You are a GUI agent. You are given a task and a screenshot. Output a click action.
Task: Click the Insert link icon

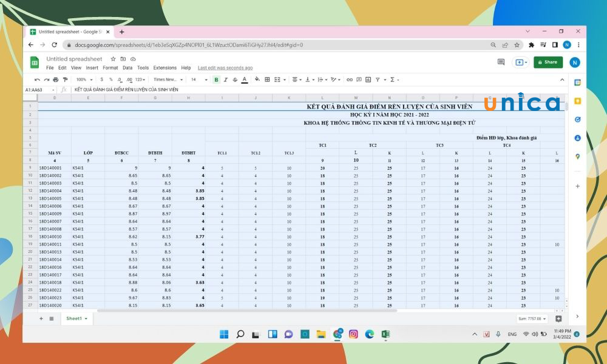[x=350, y=79]
